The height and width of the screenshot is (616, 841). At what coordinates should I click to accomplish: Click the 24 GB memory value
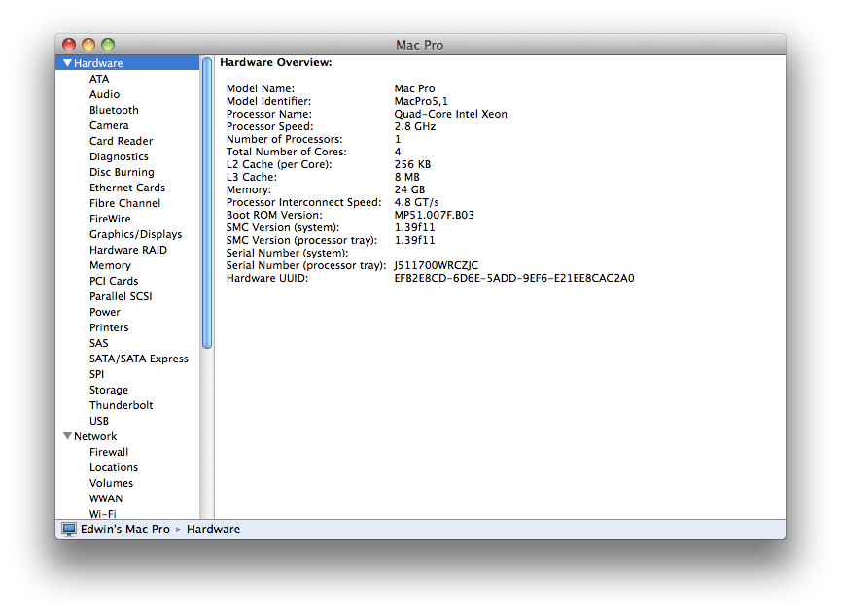(409, 189)
